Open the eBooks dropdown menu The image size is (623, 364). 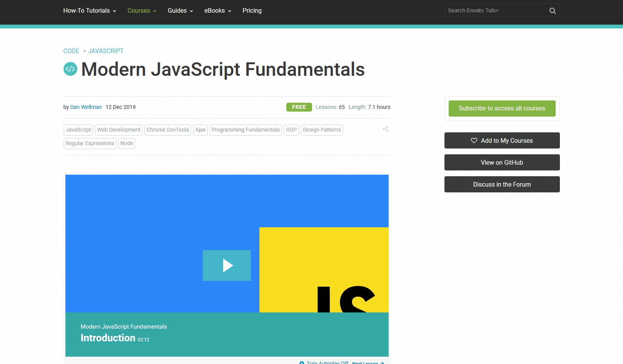(x=215, y=10)
